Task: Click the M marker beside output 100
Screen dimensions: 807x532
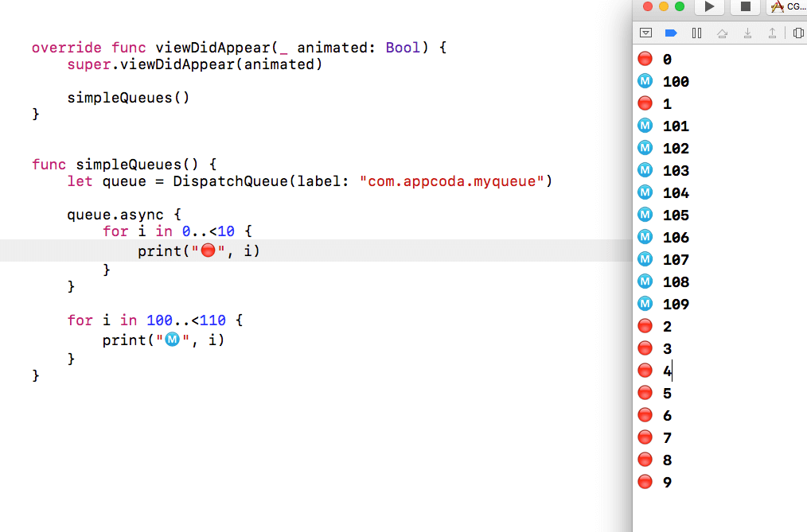Action: pyautogui.click(x=645, y=80)
